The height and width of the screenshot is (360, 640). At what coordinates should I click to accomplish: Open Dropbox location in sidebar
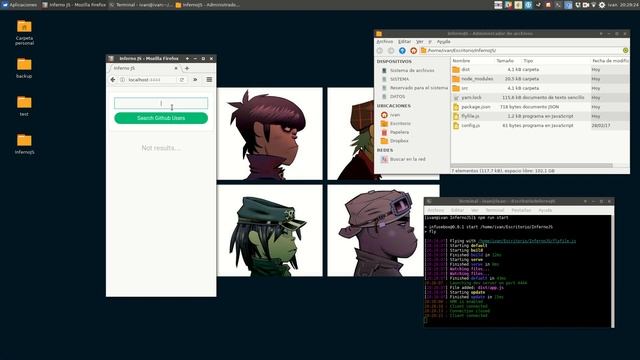tap(394, 141)
